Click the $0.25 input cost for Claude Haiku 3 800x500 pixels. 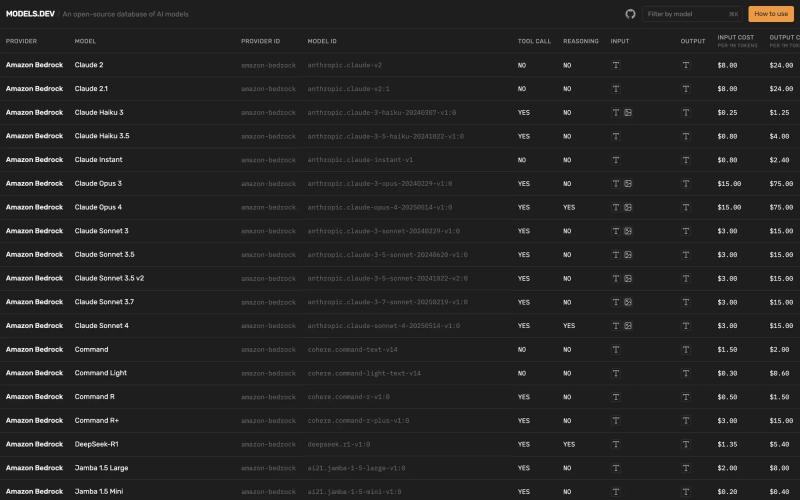pos(727,113)
